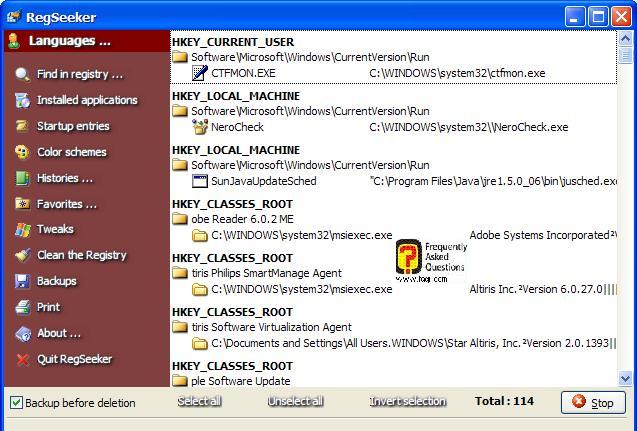
Task: Click Invert selection
Action: coord(407,401)
